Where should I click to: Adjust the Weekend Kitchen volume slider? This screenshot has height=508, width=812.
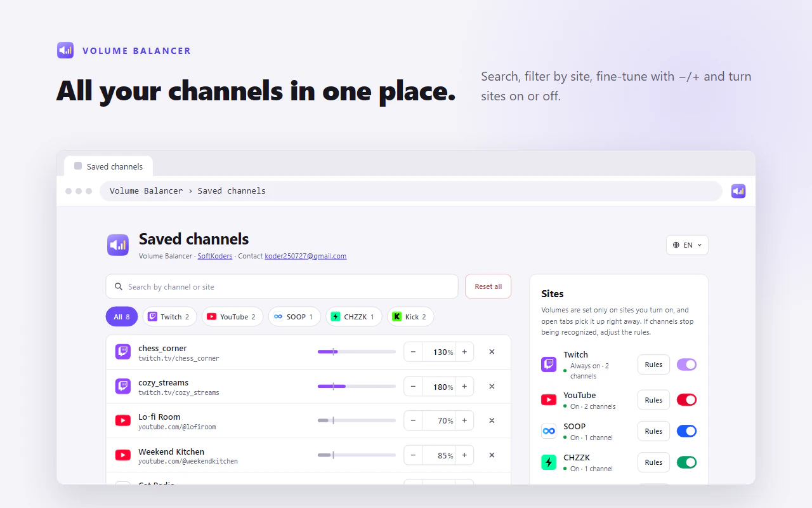(357, 455)
